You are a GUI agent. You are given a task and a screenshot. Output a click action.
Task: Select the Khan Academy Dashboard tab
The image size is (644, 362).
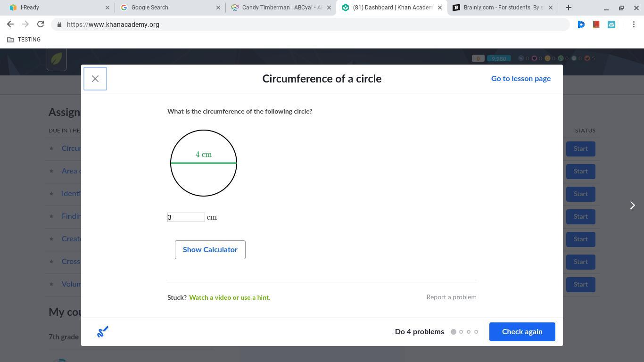pos(391,8)
